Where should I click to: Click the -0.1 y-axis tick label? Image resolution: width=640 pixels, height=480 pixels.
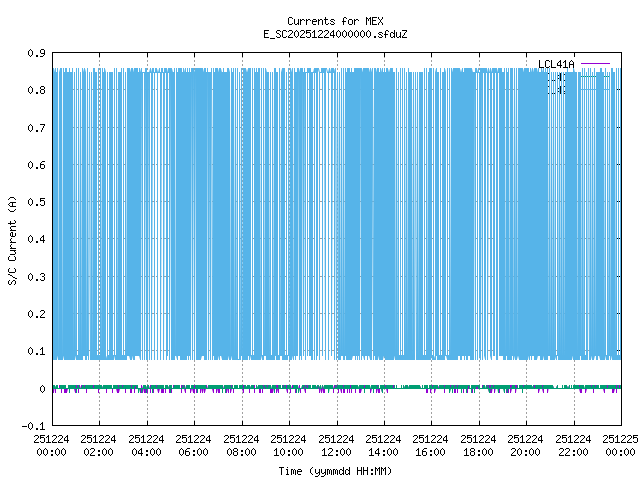[x=33, y=426]
